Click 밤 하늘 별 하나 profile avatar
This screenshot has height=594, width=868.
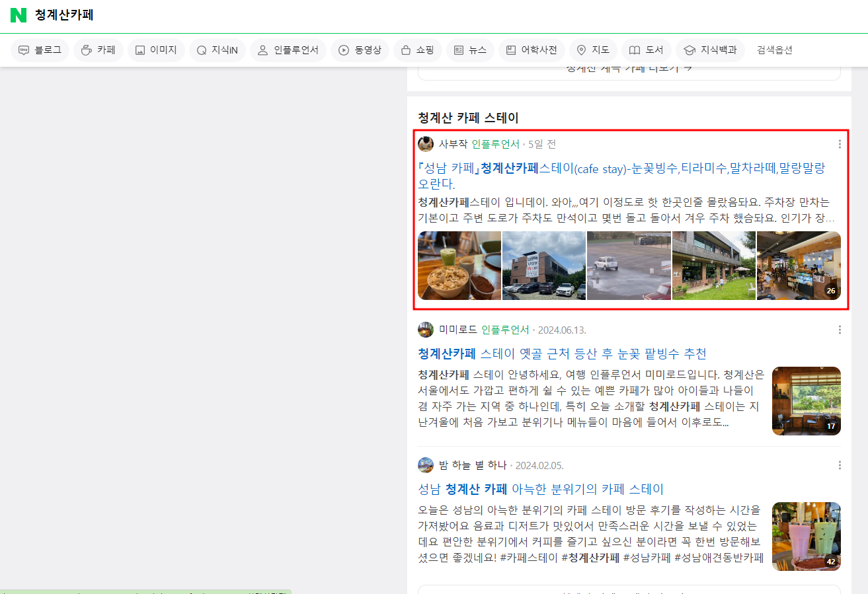426,465
